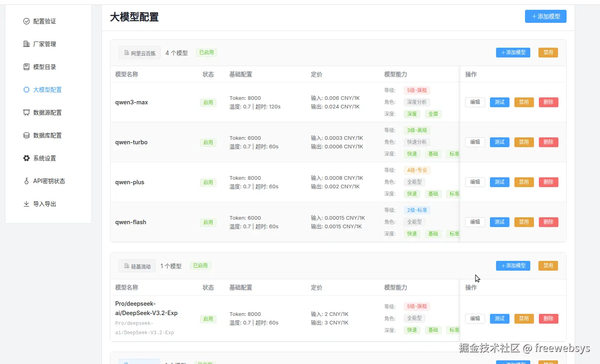This screenshot has height=364, width=600.
Task: Click the qwen3-max model name
Action: (x=132, y=102)
